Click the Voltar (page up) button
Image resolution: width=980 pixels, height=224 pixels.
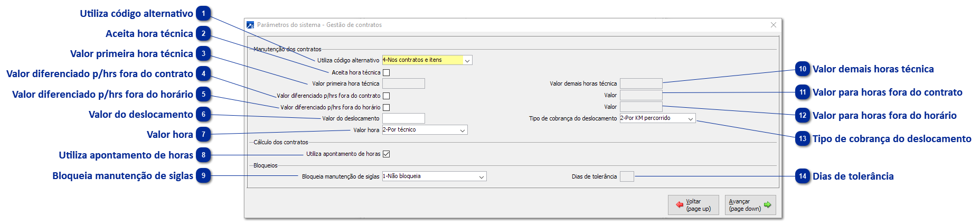pyautogui.click(x=693, y=205)
